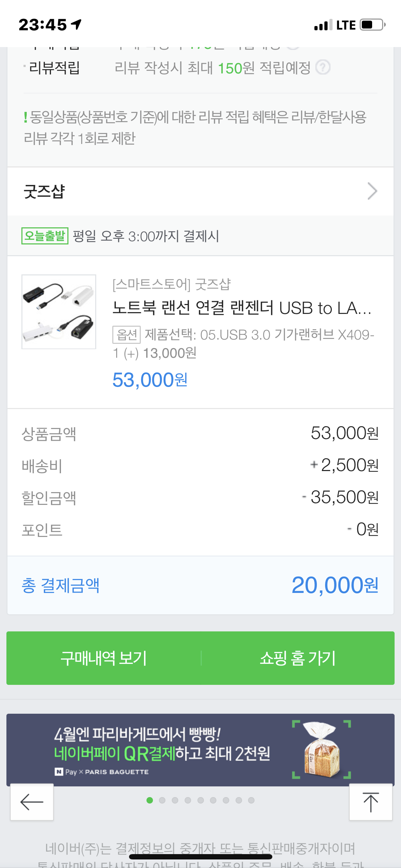Tap the bread image on the banner
Viewport: 401px width, 868px height.
322,749
